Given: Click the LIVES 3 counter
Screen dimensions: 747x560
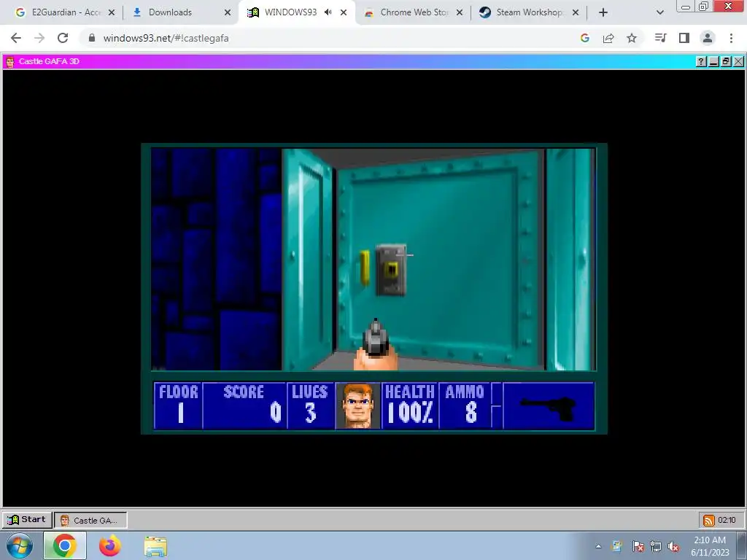Looking at the screenshot, I should (310, 405).
